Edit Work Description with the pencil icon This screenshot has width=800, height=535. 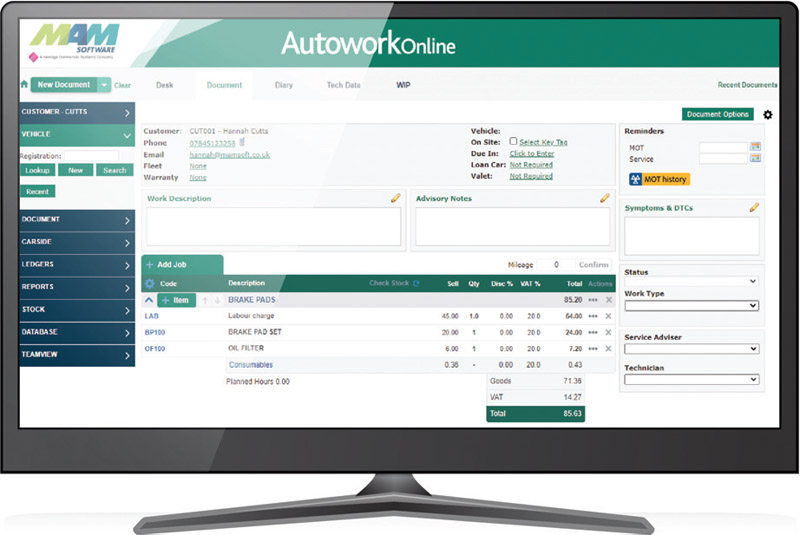pos(395,198)
